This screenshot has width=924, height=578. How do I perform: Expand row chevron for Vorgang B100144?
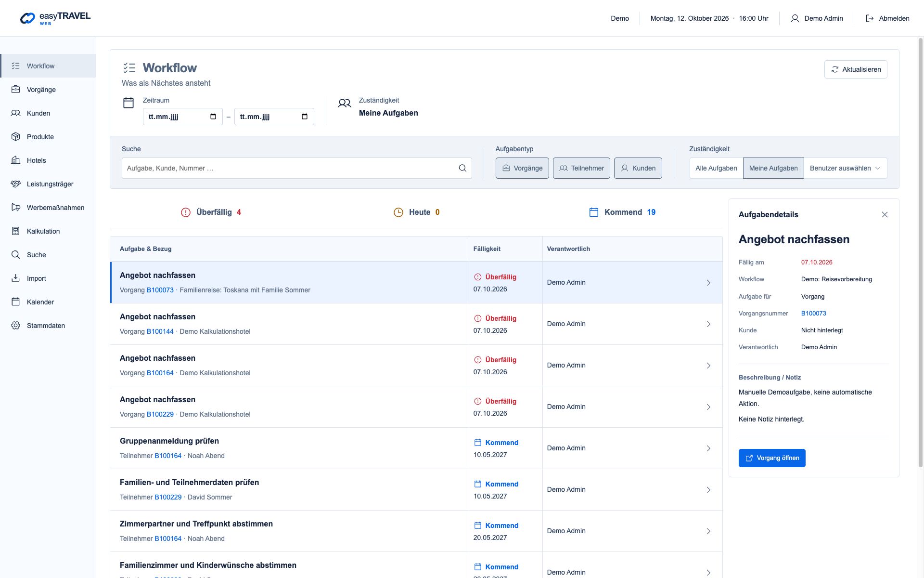708,324
